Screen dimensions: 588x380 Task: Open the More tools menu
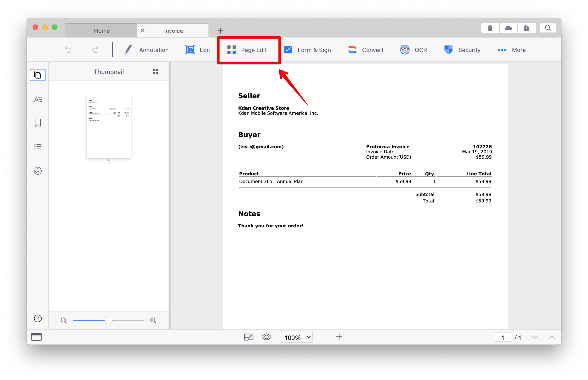(512, 50)
